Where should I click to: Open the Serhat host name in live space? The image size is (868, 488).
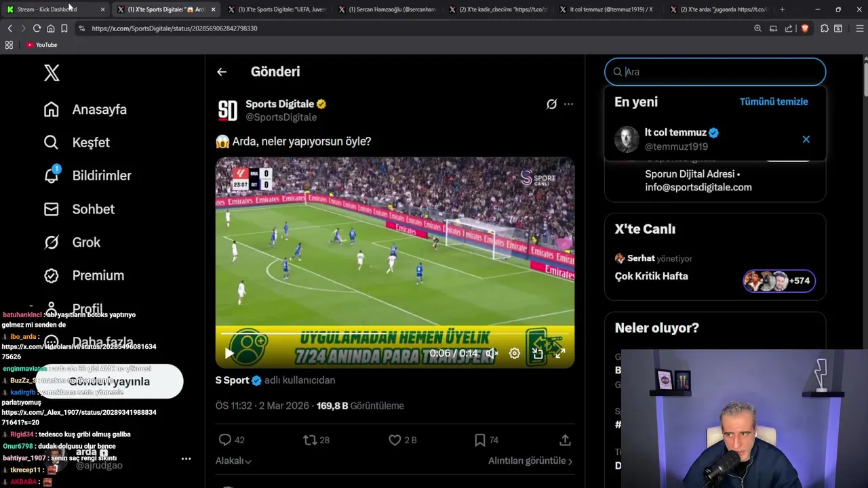pyautogui.click(x=641, y=258)
